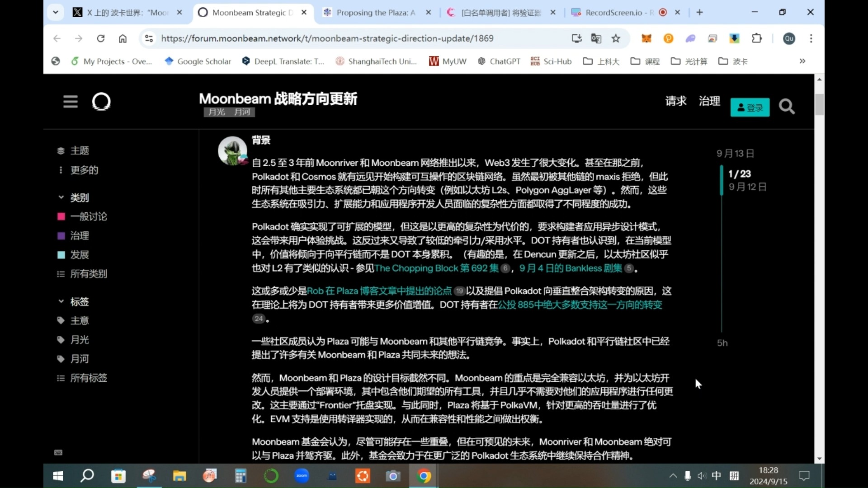Click the keyboard shortcuts icon in sidebar
Viewport: 868px width, 488px height.
pos(58,452)
